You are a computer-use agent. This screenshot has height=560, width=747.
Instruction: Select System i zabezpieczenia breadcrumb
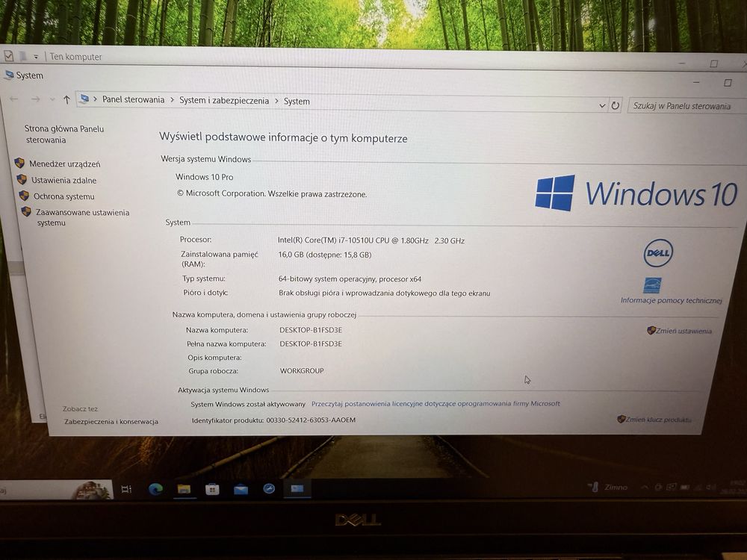pos(224,101)
